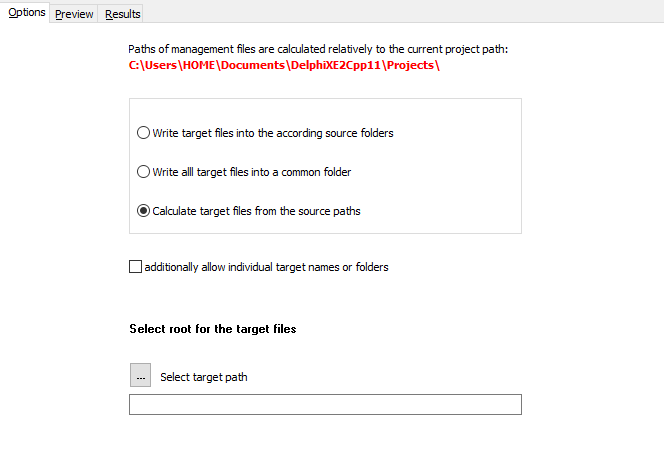Click the red project path text
Screen dimensions: 664x462
[284, 66]
